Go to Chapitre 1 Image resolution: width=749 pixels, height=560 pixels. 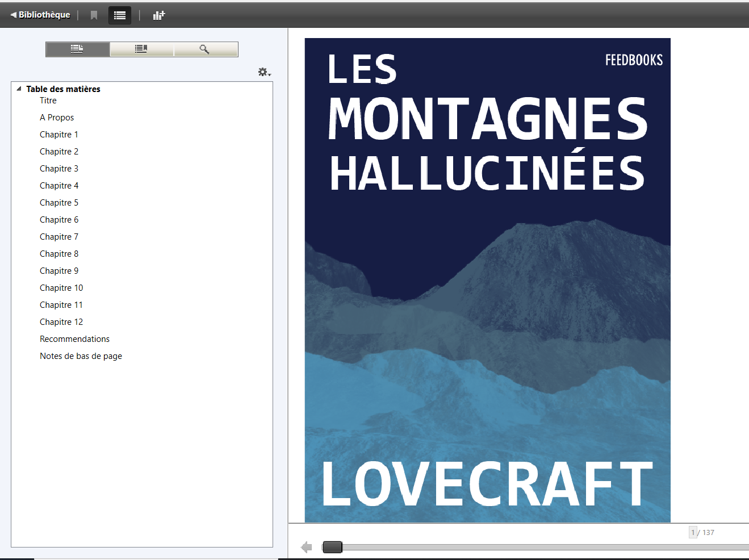coord(59,135)
